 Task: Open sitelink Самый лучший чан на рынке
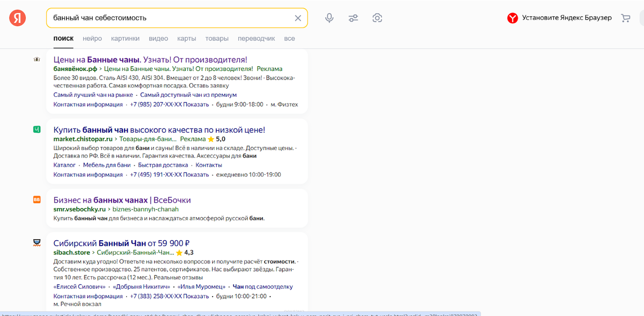(x=93, y=95)
